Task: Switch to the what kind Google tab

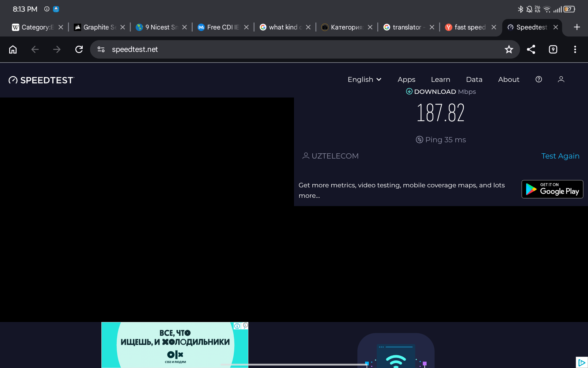Action: point(285,27)
